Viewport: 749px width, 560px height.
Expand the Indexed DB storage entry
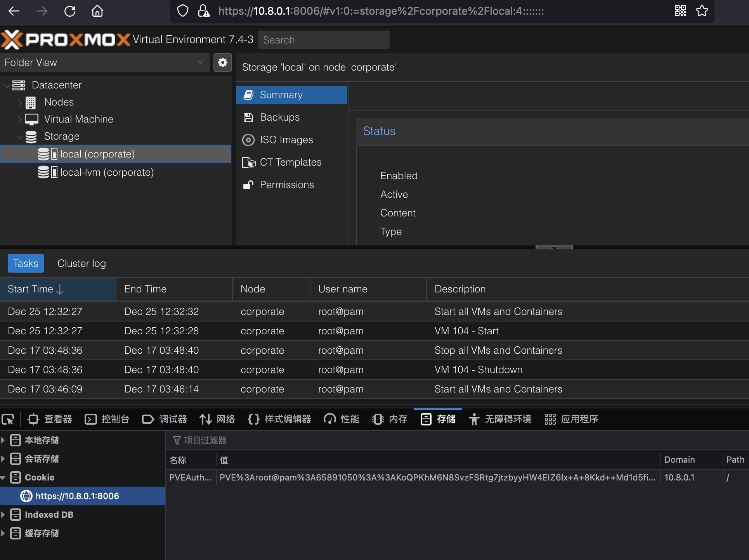click(3, 515)
